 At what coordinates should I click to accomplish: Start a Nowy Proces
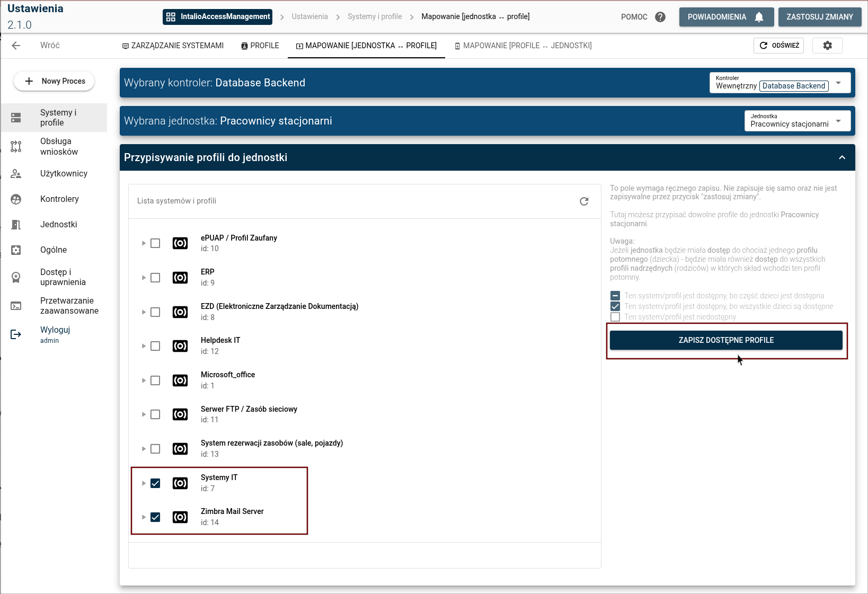54,81
